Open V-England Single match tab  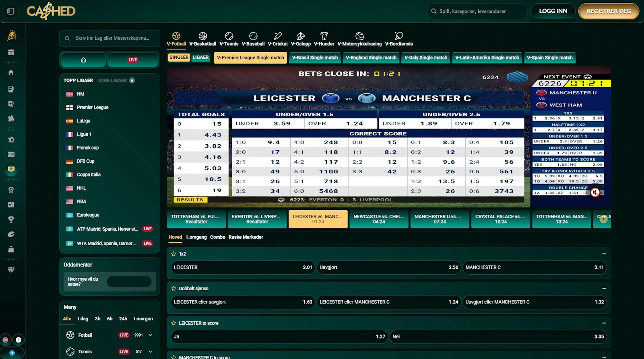pos(371,58)
